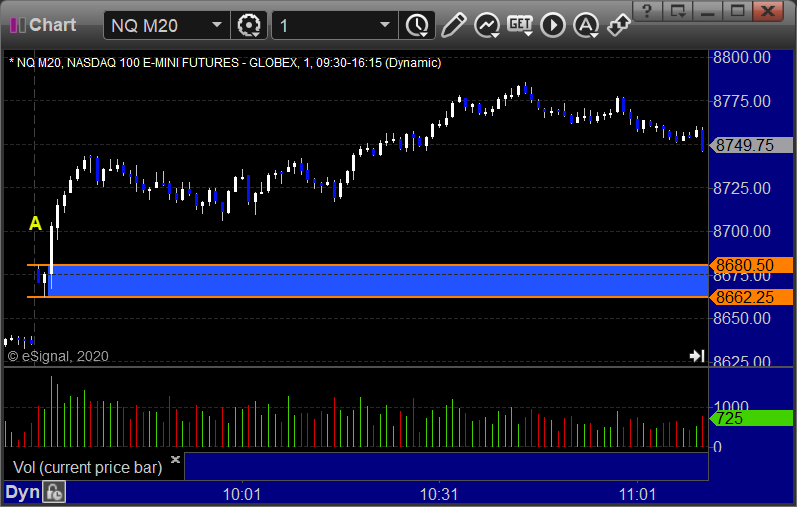Click the link windows arrows icon
The height and width of the screenshot is (507, 797).
(x=619, y=25)
